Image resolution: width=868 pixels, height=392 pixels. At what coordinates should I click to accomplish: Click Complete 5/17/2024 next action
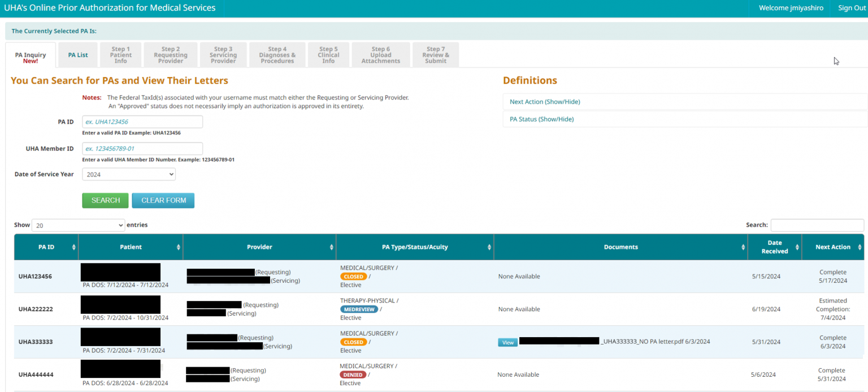[832, 277]
